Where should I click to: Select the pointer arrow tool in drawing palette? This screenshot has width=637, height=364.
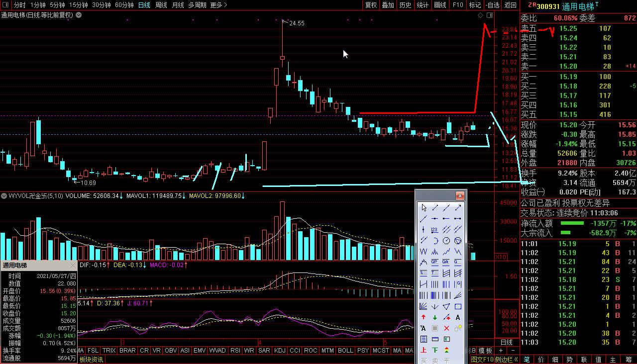point(424,207)
